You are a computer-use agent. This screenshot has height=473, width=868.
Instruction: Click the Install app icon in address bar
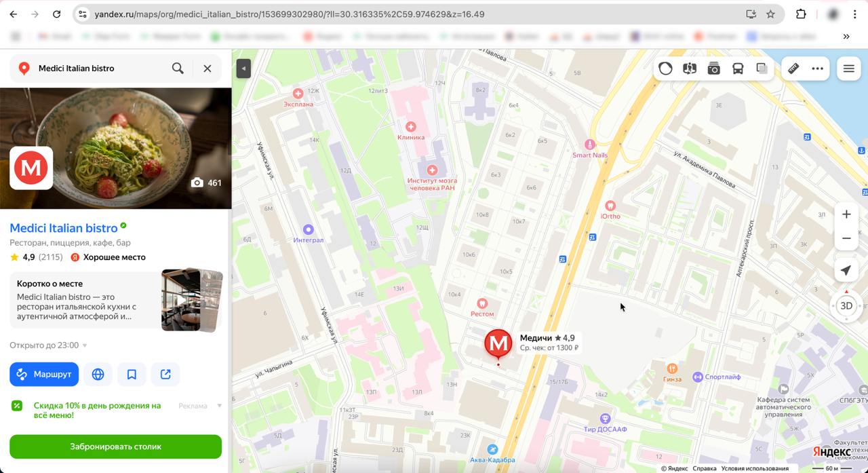click(751, 14)
